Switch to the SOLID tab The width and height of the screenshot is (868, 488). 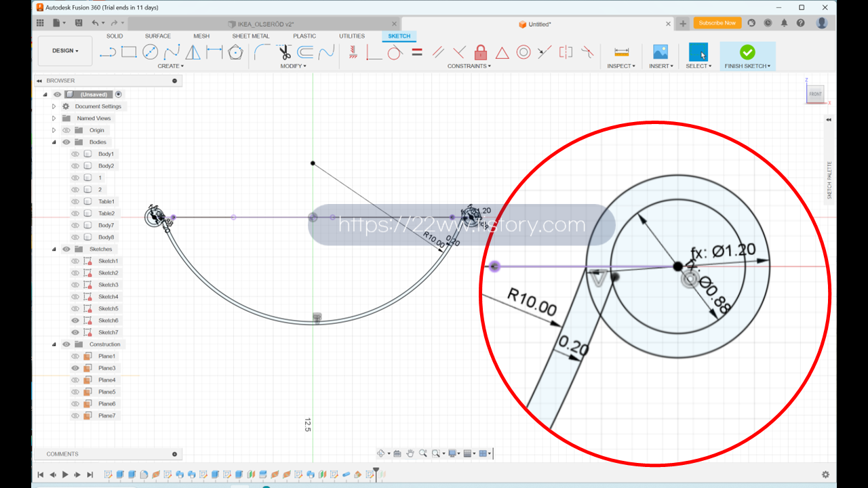click(x=115, y=36)
